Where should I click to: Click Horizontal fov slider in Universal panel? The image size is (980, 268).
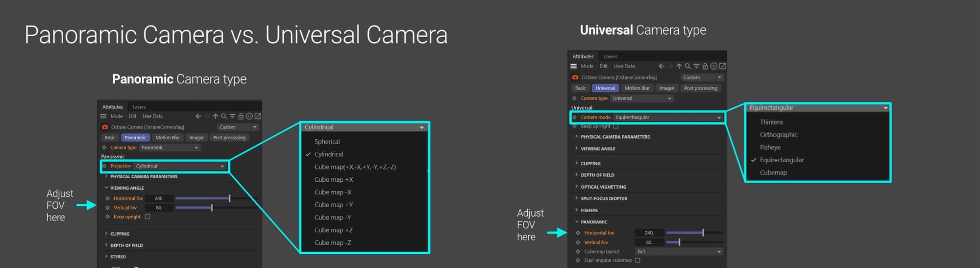click(x=694, y=233)
